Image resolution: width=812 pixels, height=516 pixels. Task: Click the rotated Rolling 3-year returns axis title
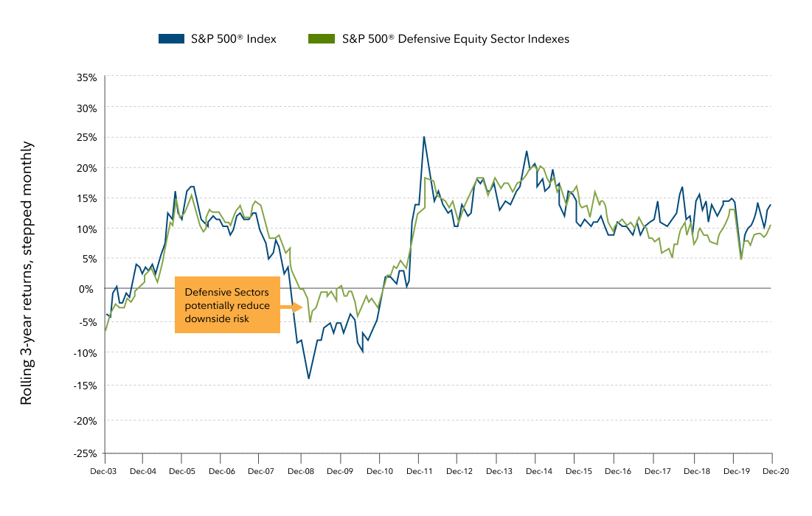pos(27,273)
